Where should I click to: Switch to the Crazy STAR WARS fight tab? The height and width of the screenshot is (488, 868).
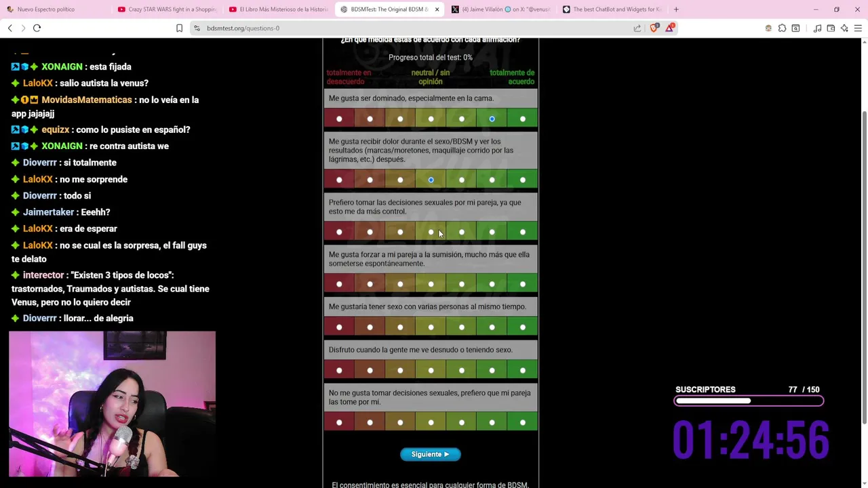coord(166,9)
